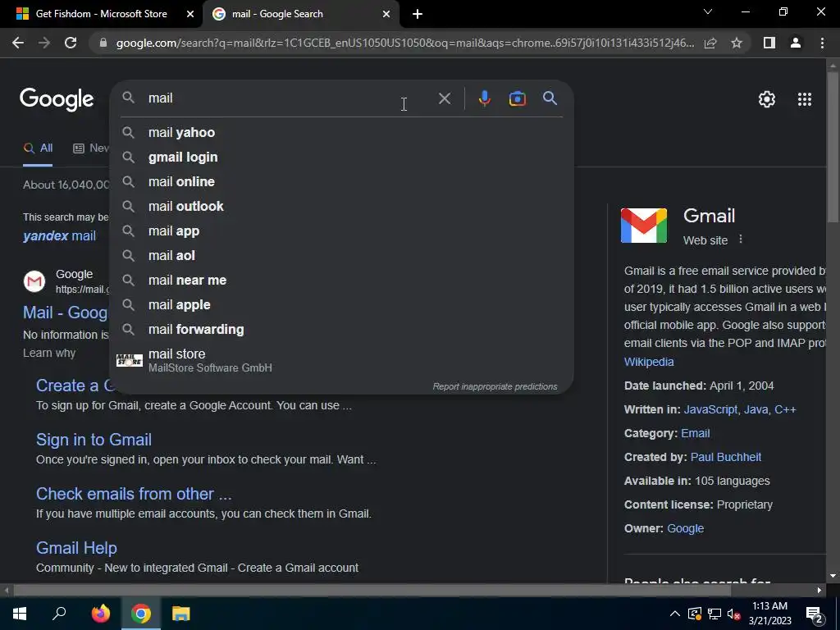Image resolution: width=840 pixels, height=630 pixels.
Task: Open the Email category link
Action: pos(696,433)
